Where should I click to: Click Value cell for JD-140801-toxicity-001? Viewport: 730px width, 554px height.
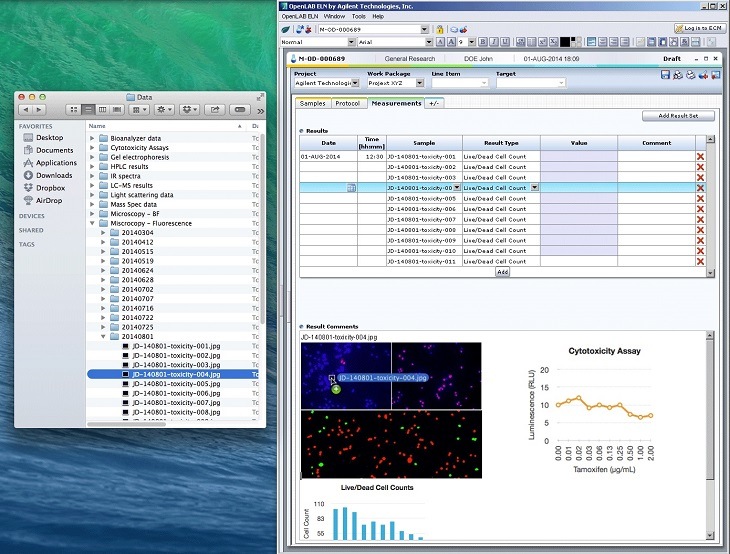pyautogui.click(x=579, y=156)
